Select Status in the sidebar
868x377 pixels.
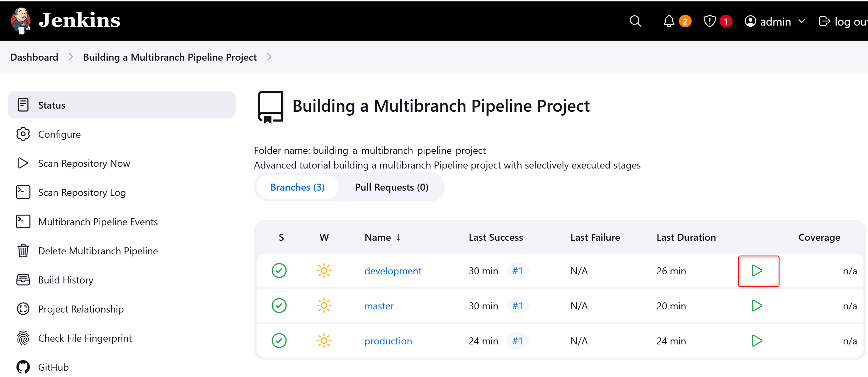(x=122, y=105)
